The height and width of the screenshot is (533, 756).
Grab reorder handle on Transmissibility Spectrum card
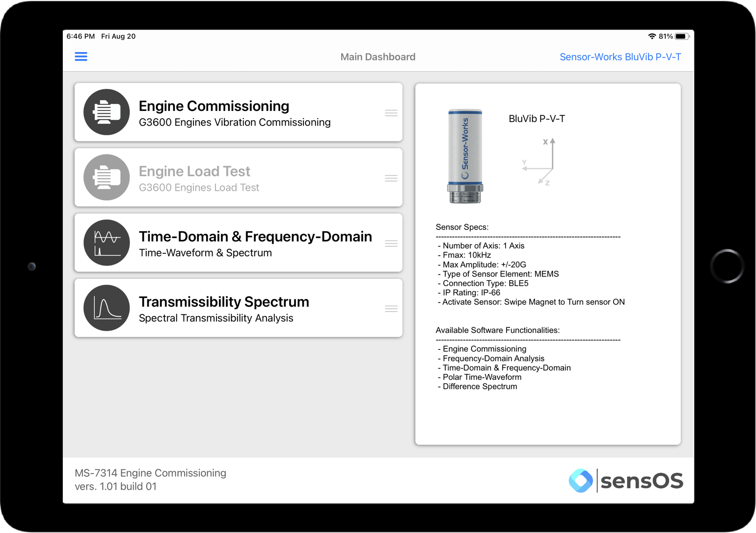[391, 309]
